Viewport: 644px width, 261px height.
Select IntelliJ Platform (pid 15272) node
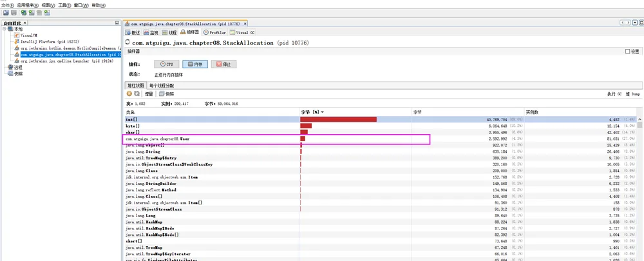(46, 41)
